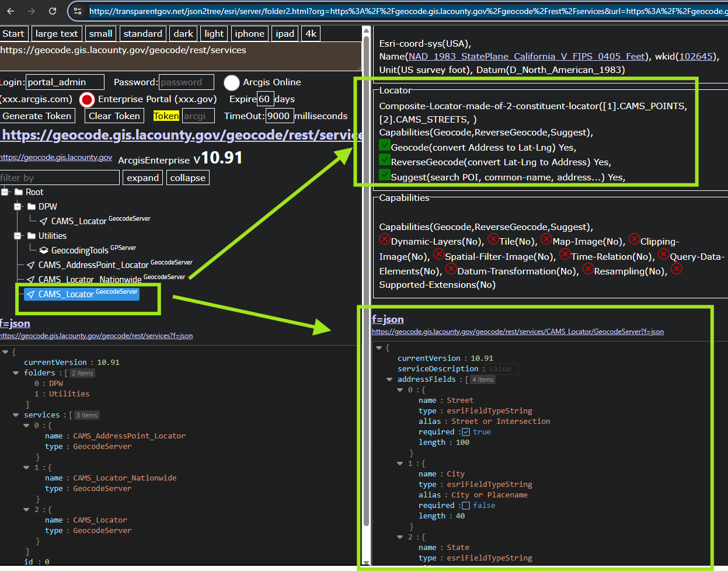Click the CAMS_AddressPoint_Locator locator icon
This screenshot has height=571, width=728.
(x=31, y=265)
